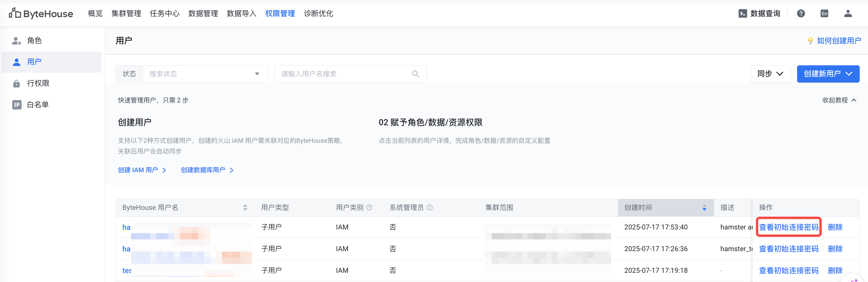Go to 集群管理
868x282 pixels.
[126, 13]
